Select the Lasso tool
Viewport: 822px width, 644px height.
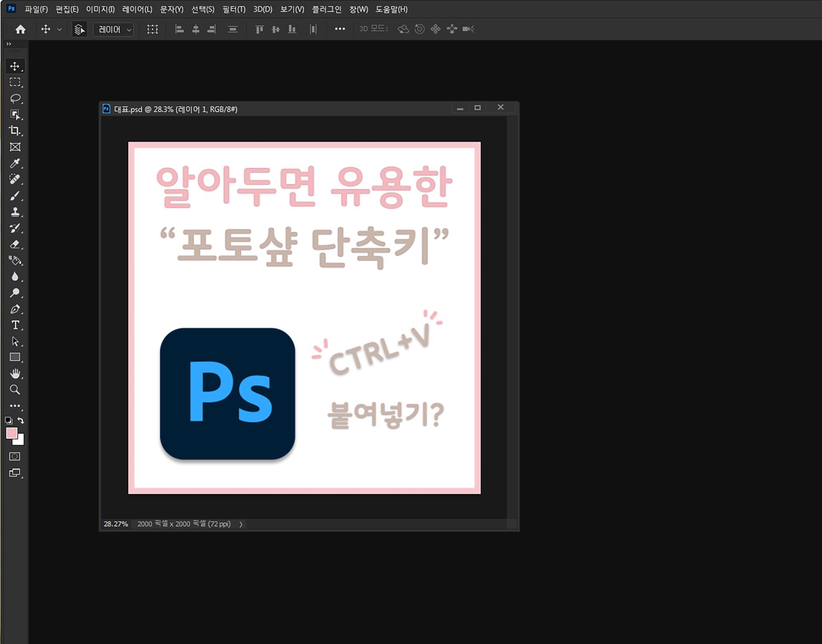coord(15,99)
